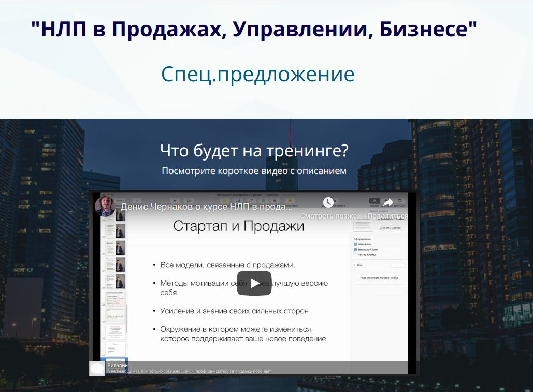Click the Watch later clock icon
Screen dimensions: 533x392
pyautogui.click(x=328, y=202)
